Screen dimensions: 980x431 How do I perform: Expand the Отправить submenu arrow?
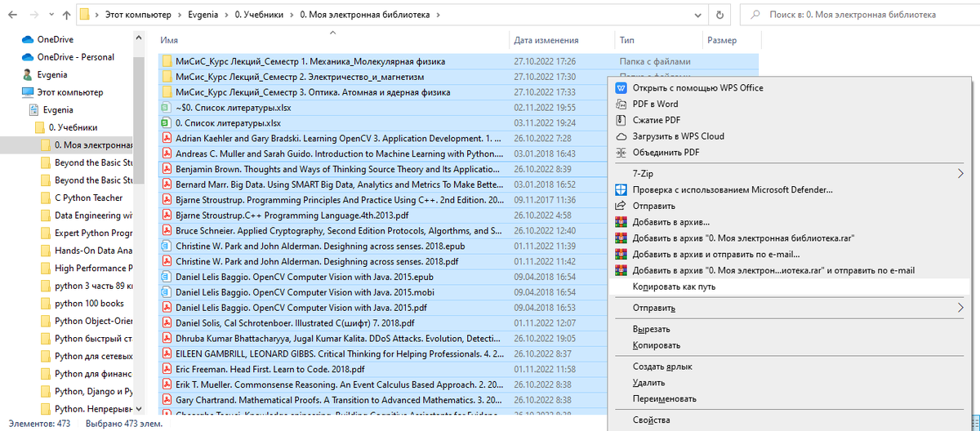pos(960,308)
